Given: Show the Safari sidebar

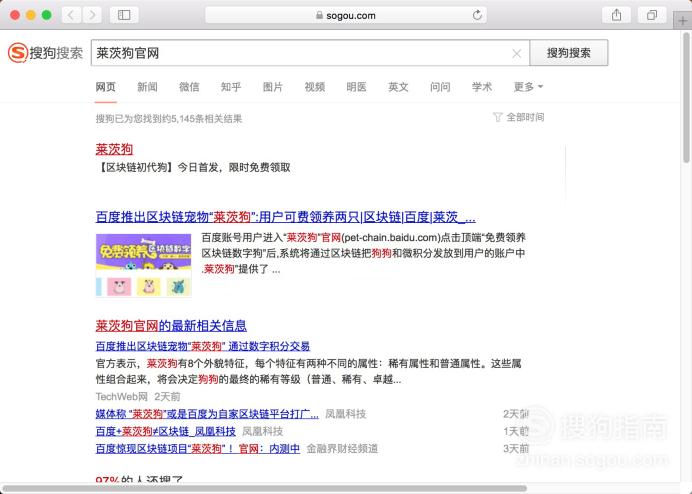Looking at the screenshot, I should point(124,15).
